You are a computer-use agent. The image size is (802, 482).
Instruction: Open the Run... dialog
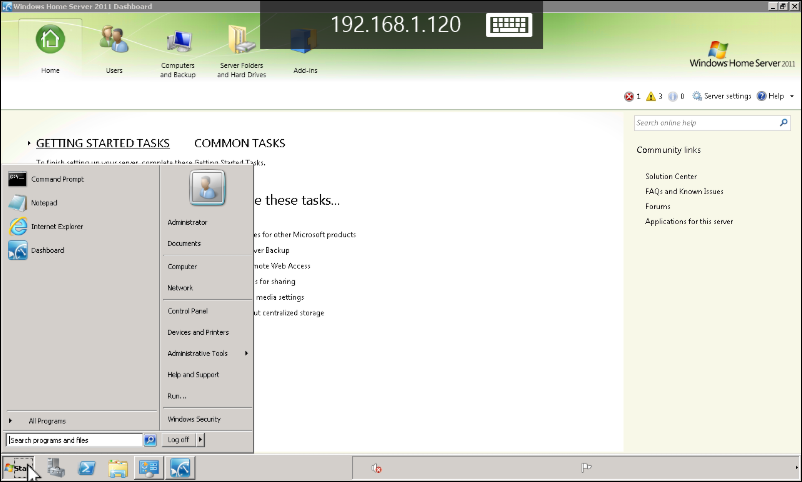176,396
